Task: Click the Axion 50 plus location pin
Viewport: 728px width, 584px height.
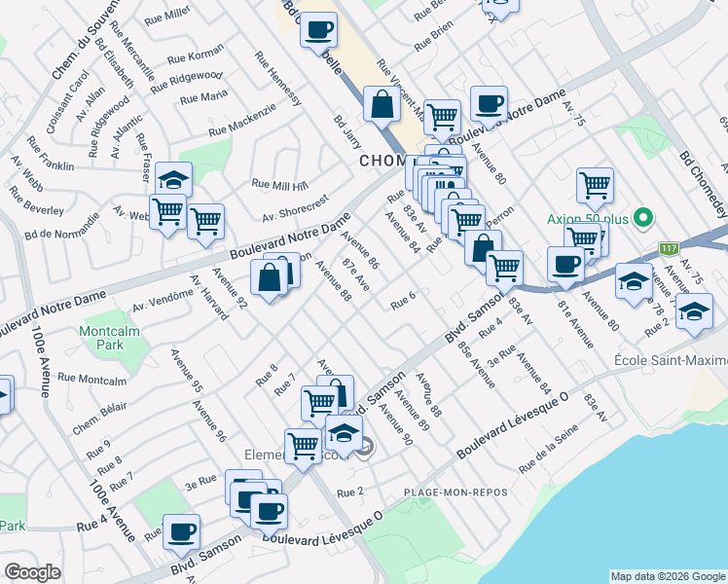Action: [x=643, y=218]
